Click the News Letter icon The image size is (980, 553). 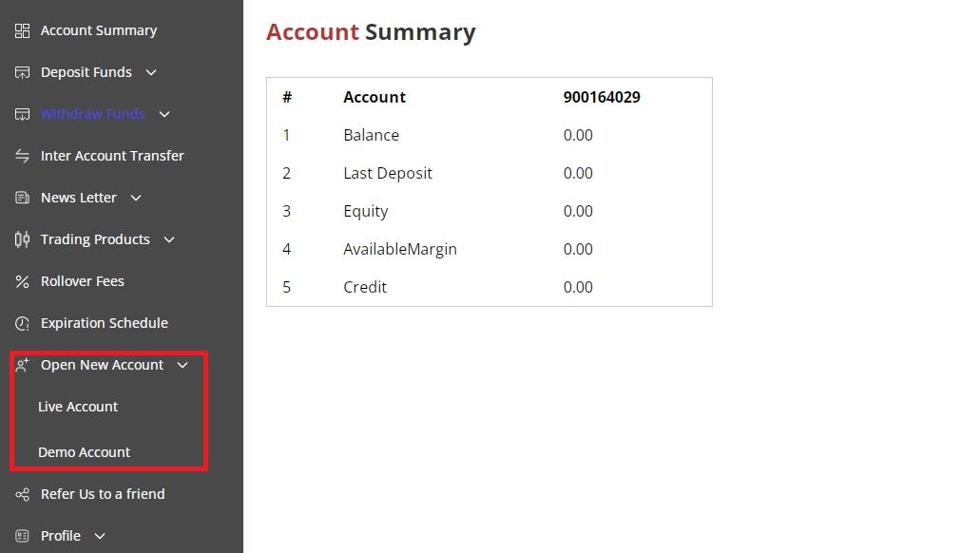click(23, 198)
